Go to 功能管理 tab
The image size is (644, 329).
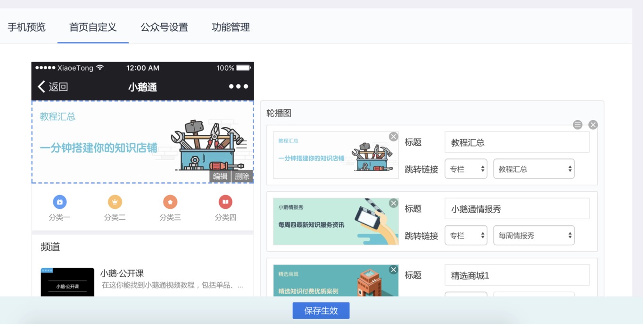coord(231,27)
